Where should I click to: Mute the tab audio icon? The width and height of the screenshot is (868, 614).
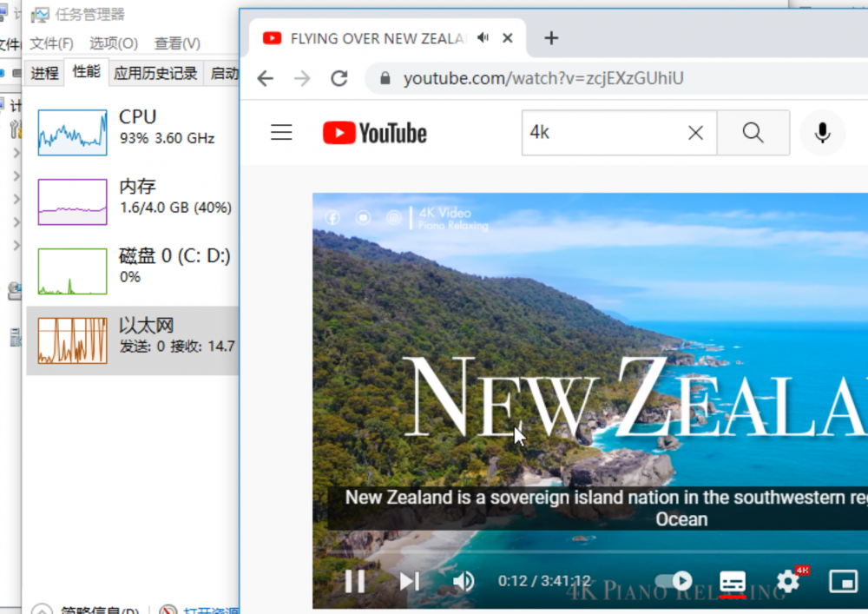(x=483, y=37)
